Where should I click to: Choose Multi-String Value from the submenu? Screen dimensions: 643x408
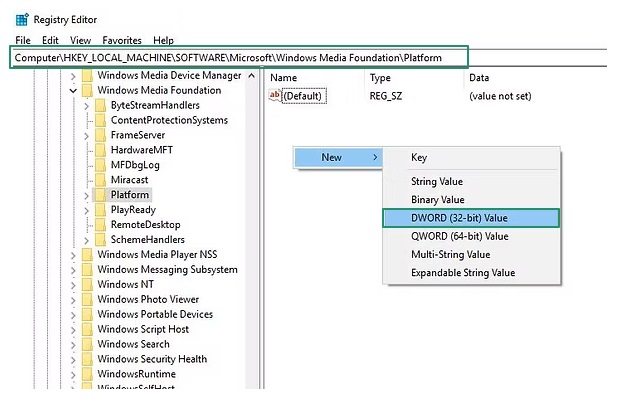pos(471,255)
